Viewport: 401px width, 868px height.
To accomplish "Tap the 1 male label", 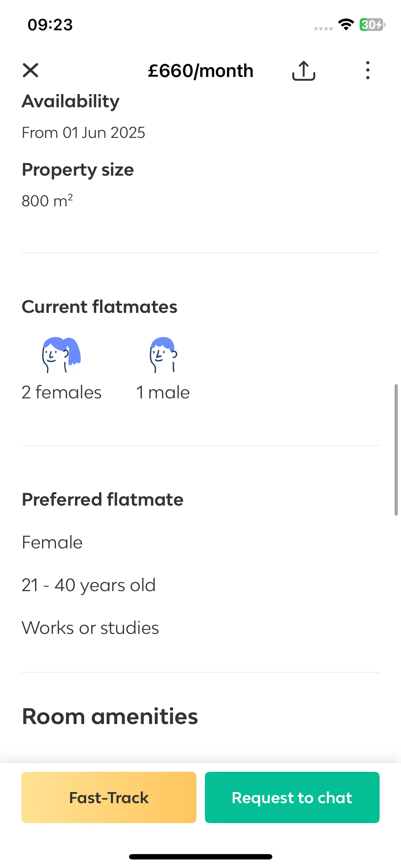I will (163, 392).
